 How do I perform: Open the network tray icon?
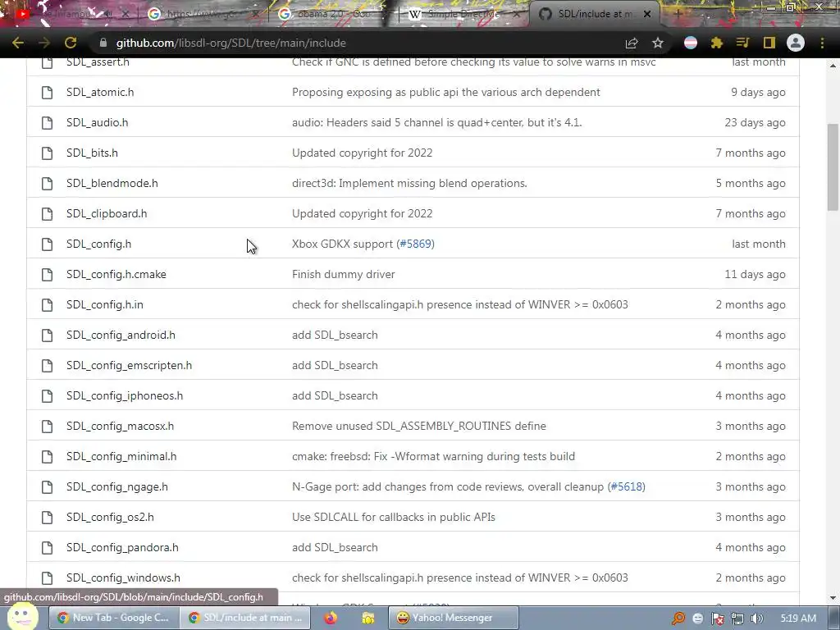click(x=737, y=619)
